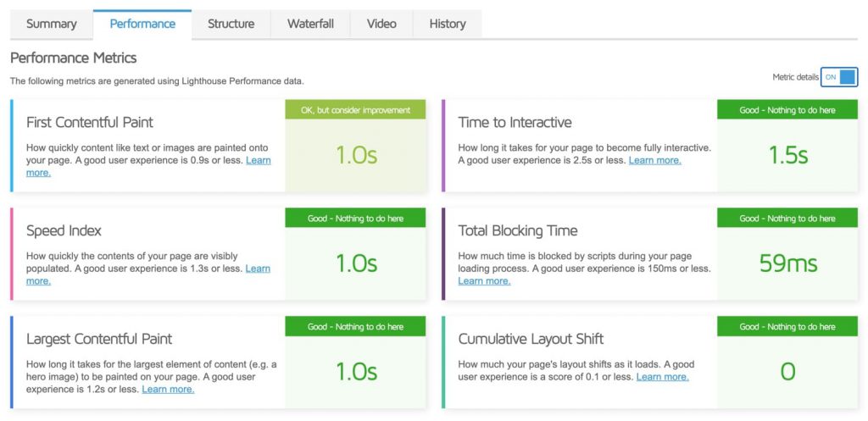This screenshot has height=421, width=868.
Task: Click the Largest Contentful Paint heading
Action: pos(99,339)
